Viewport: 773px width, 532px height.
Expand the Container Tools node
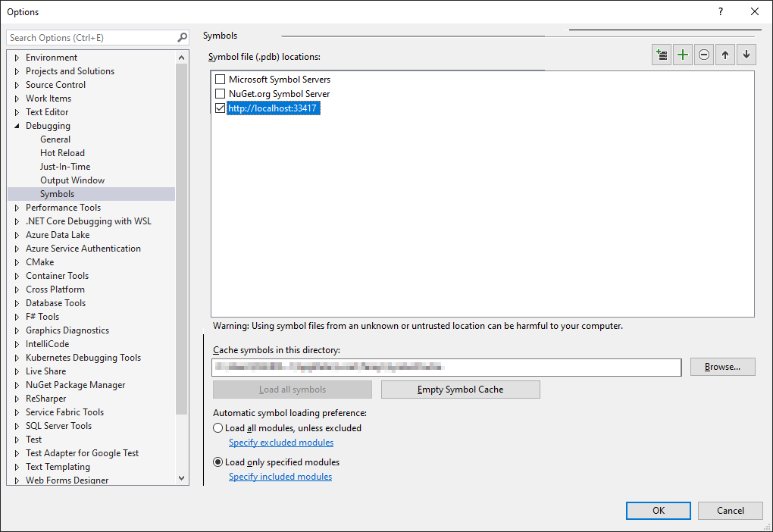(x=17, y=276)
